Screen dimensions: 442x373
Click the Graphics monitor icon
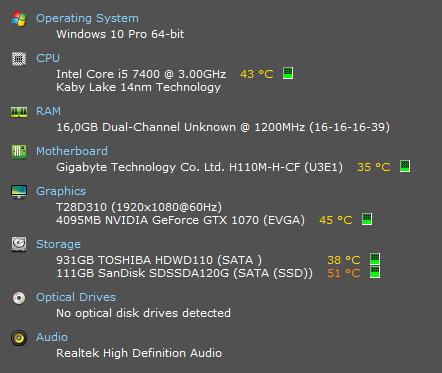[19, 192]
